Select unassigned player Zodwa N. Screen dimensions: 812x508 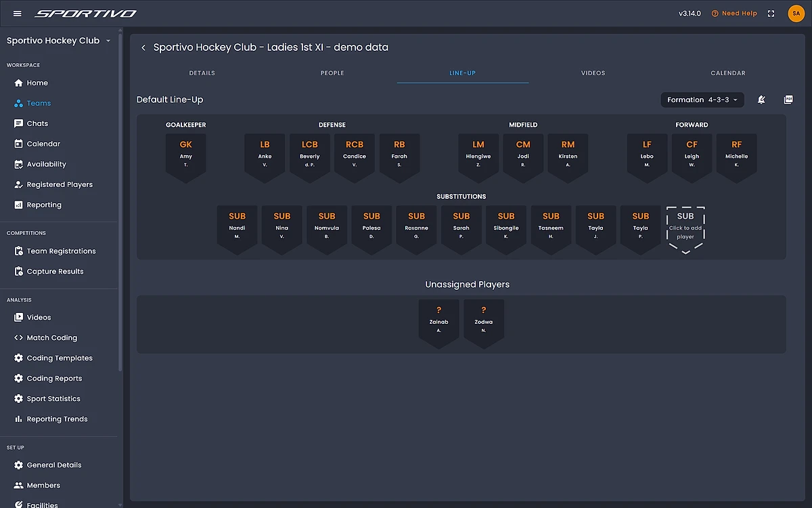click(484, 323)
